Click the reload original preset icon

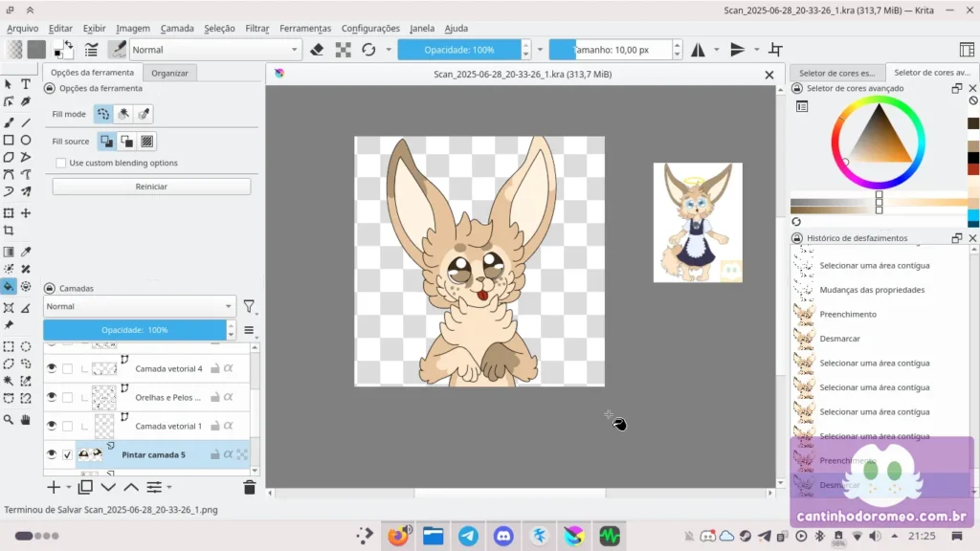click(368, 50)
